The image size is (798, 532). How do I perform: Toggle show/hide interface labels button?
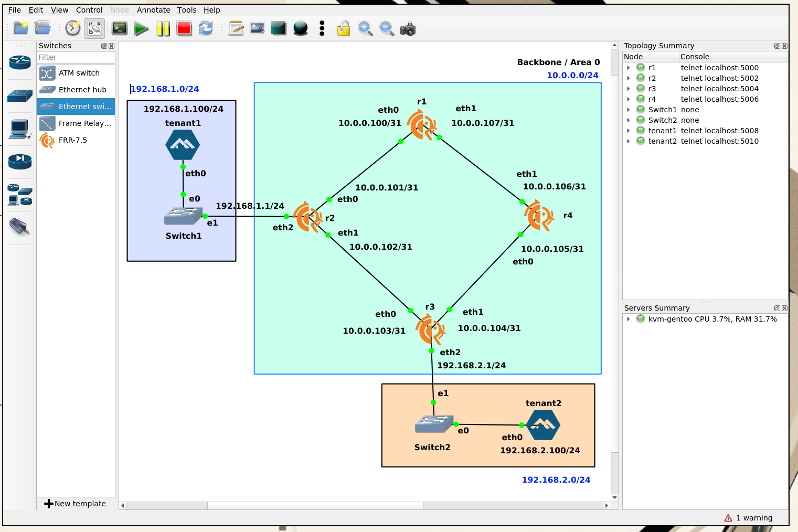coord(94,28)
